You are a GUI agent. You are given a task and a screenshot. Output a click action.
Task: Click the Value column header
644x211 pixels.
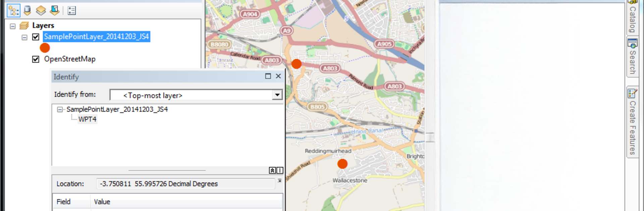tap(186, 202)
